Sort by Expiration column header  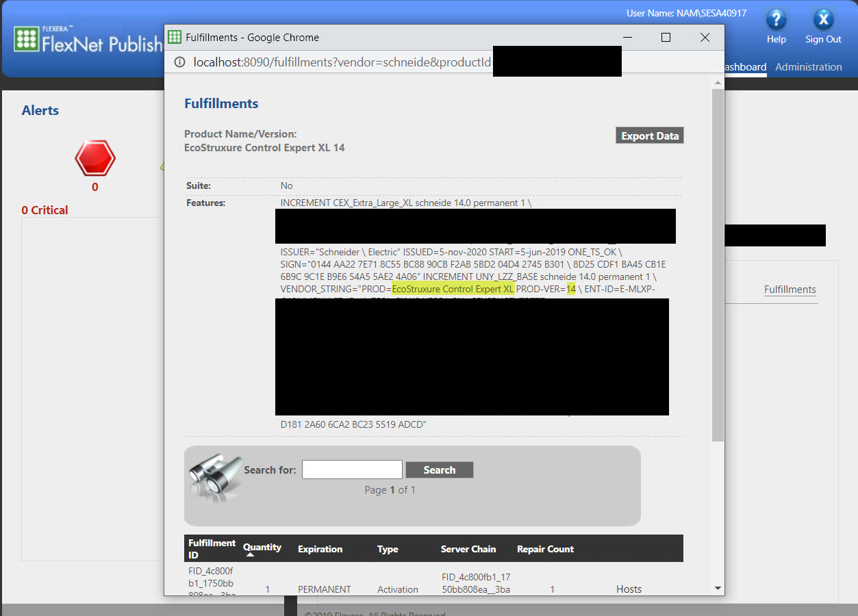320,549
